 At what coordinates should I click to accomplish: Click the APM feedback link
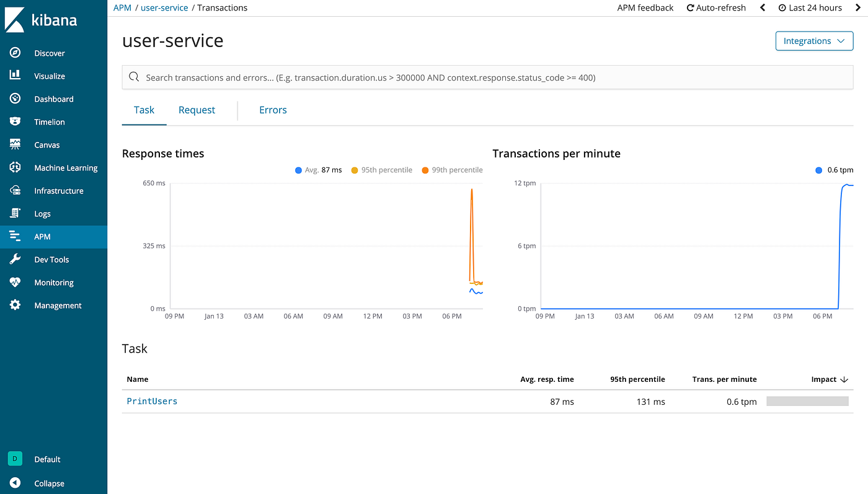pyautogui.click(x=645, y=8)
